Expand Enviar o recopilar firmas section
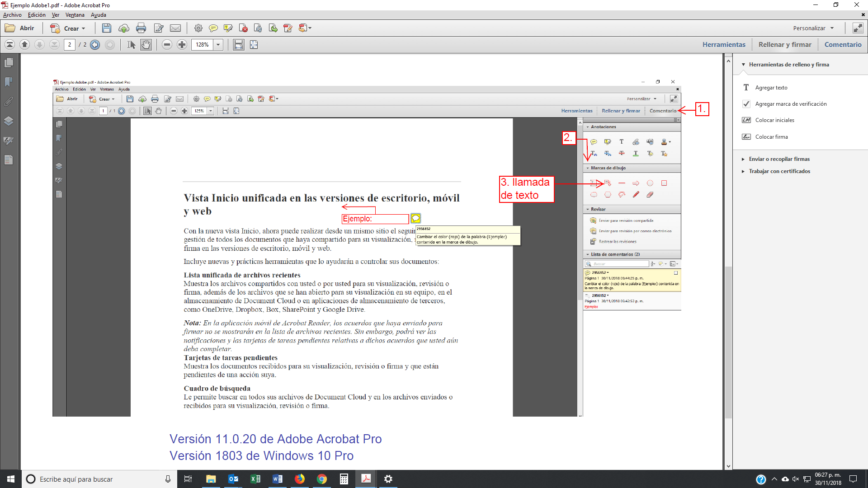This screenshot has height=488, width=868. pos(779,159)
